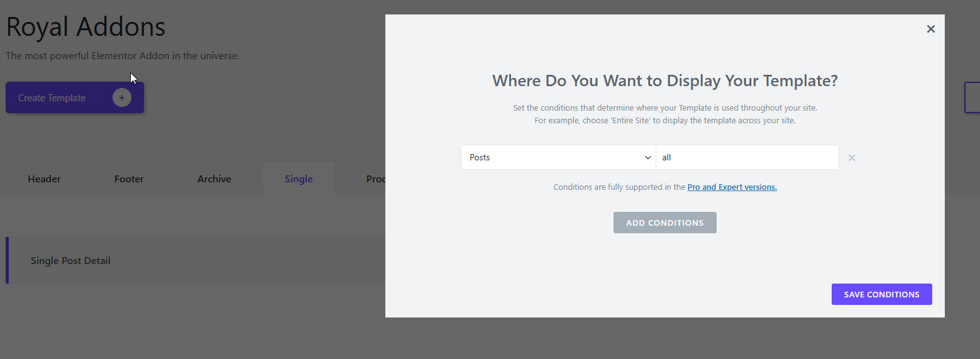The width and height of the screenshot is (980, 359).
Task: Click the Create Template button label
Action: pos(52,98)
